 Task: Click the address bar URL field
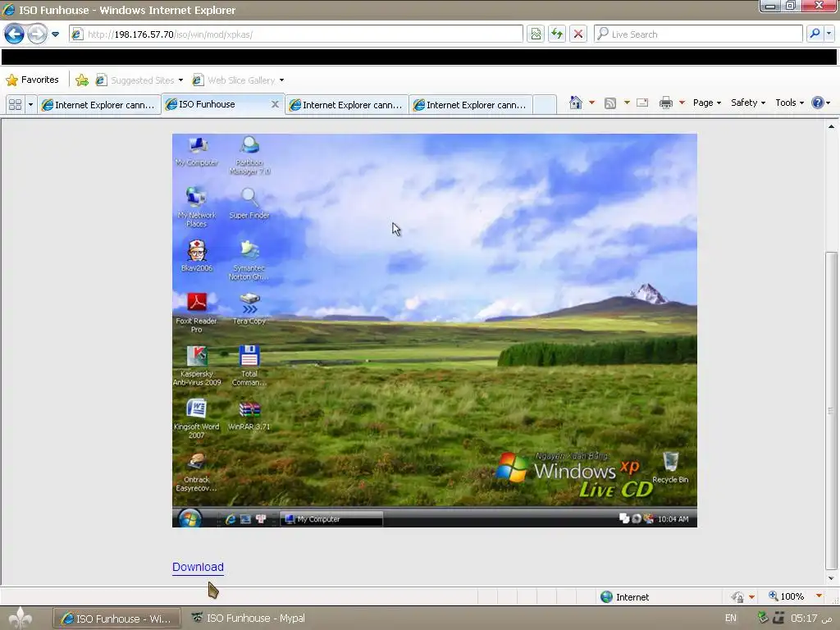pyautogui.click(x=295, y=34)
